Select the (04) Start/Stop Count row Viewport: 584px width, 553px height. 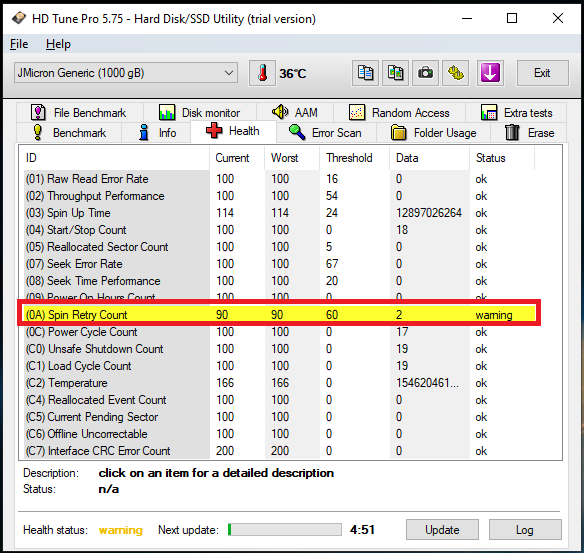pos(279,230)
